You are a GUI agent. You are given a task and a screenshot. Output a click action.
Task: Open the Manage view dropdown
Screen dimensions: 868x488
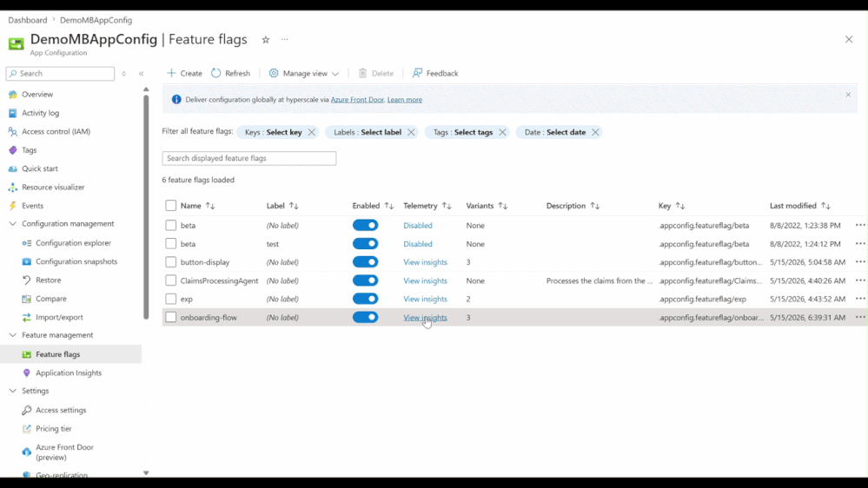pyautogui.click(x=304, y=73)
